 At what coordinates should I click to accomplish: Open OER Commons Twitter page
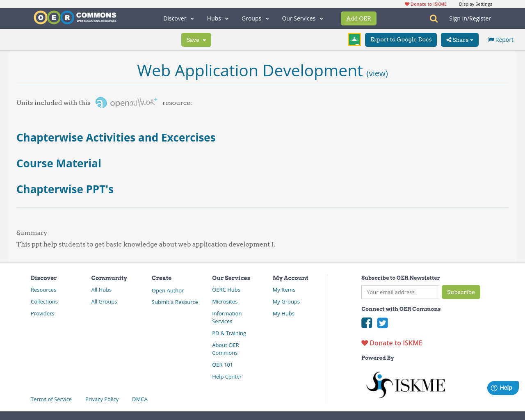tap(382, 323)
